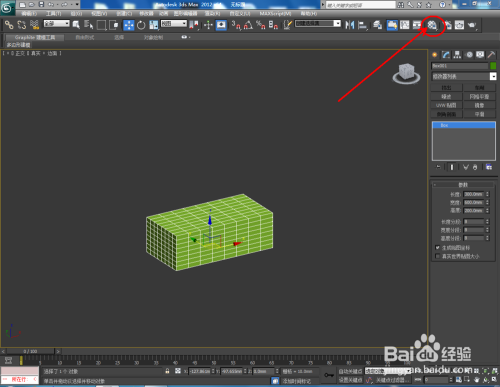500x387 pixels.
Task: Open the selection filter dropdown
Action: [x=57, y=24]
